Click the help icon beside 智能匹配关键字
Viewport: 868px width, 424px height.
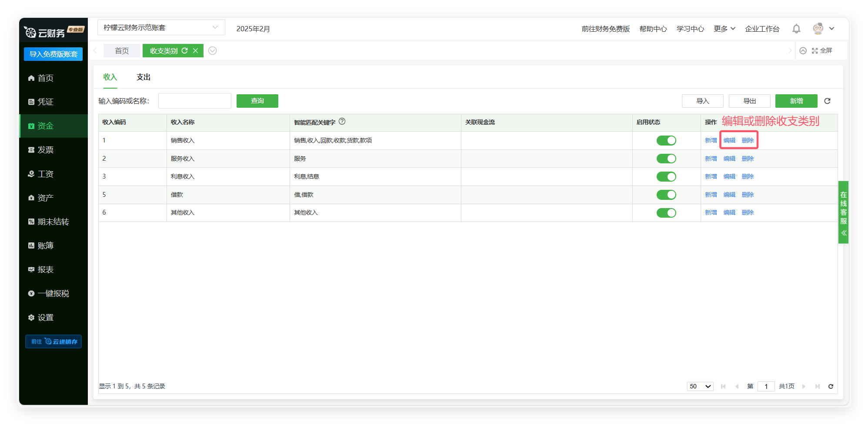pyautogui.click(x=342, y=122)
